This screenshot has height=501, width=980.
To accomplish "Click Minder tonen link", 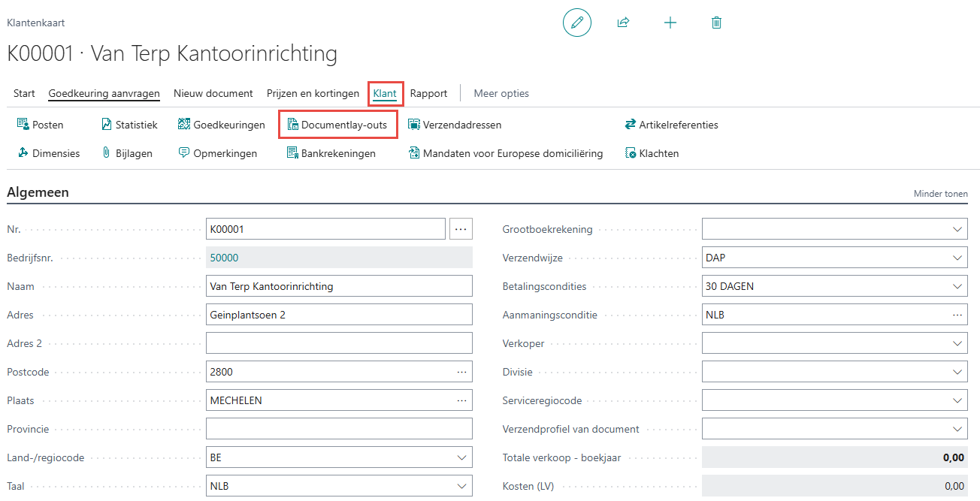I will tap(940, 194).
